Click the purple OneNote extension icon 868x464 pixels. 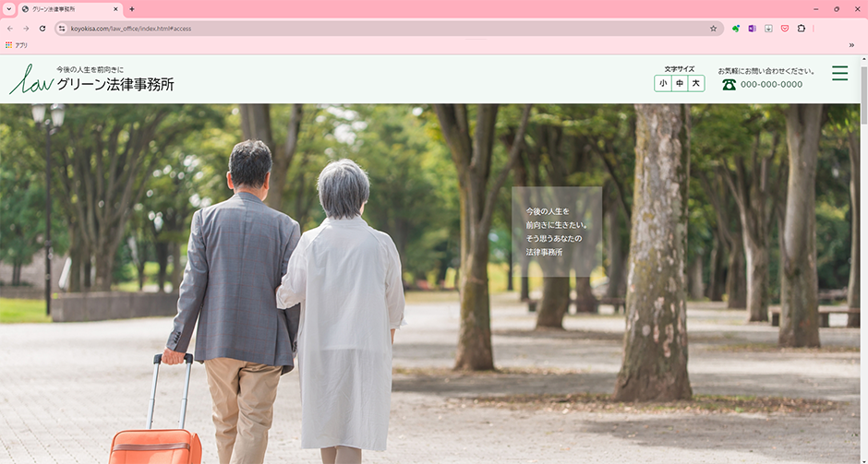pyautogui.click(x=752, y=29)
